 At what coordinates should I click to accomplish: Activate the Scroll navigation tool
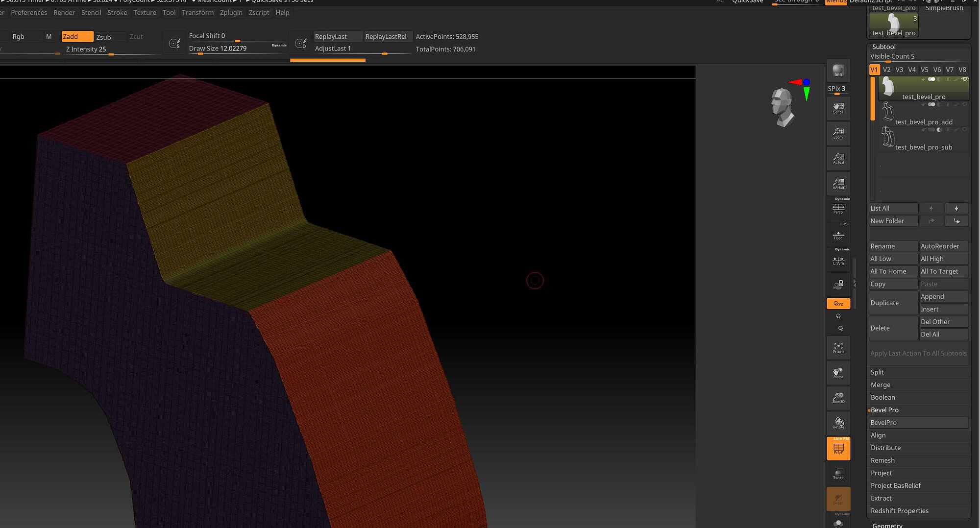838,108
